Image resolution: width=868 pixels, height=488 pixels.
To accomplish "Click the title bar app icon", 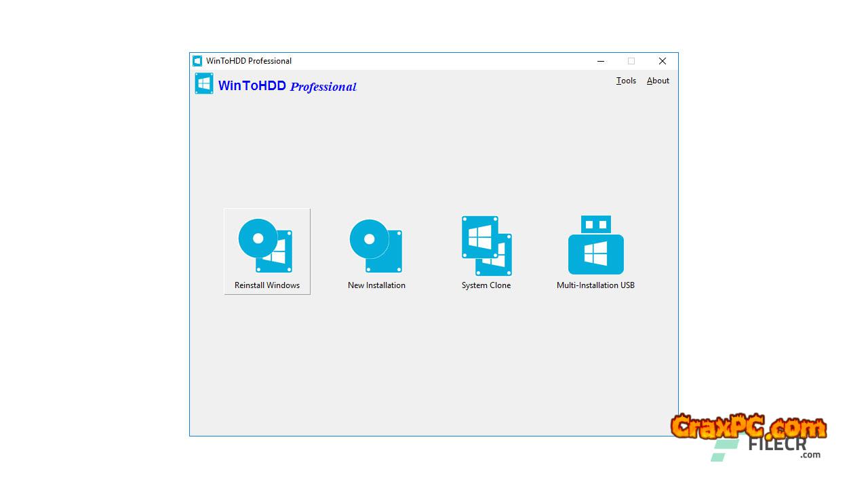I will tap(197, 61).
